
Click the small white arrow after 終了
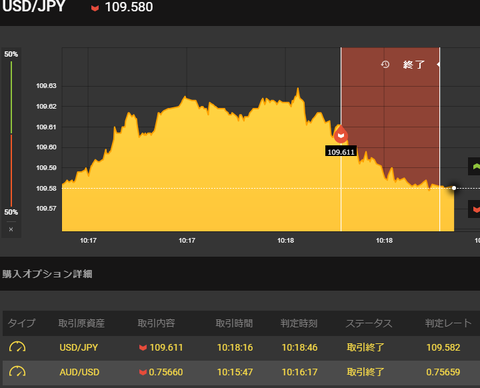438,64
